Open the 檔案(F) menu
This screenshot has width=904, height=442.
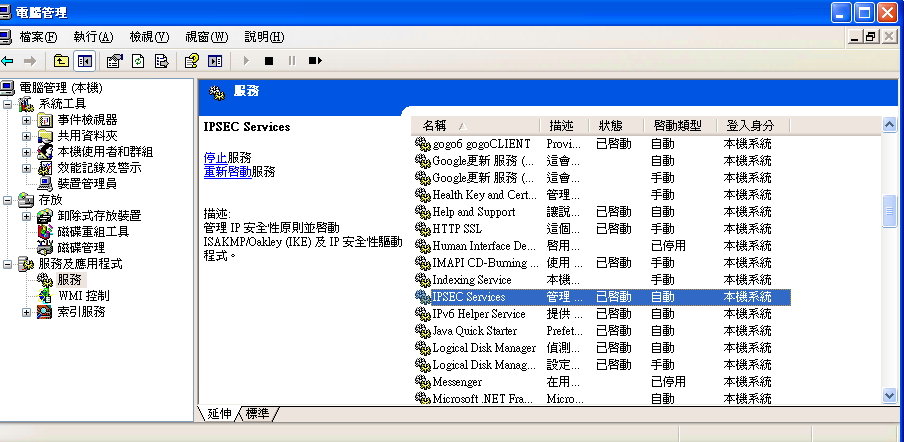(39, 37)
